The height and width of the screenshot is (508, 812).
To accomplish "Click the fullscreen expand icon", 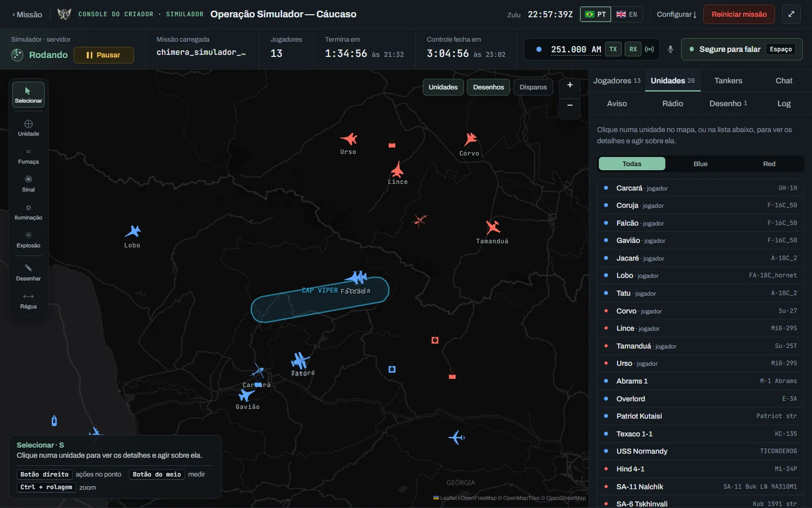I will [x=791, y=14].
